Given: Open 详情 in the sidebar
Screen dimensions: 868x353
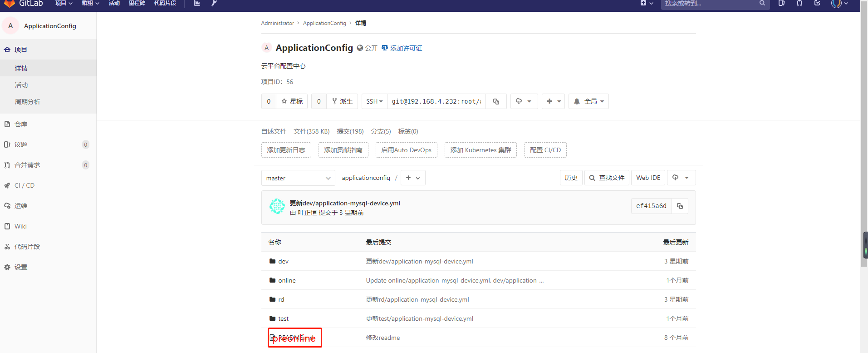Looking at the screenshot, I should (48, 68).
